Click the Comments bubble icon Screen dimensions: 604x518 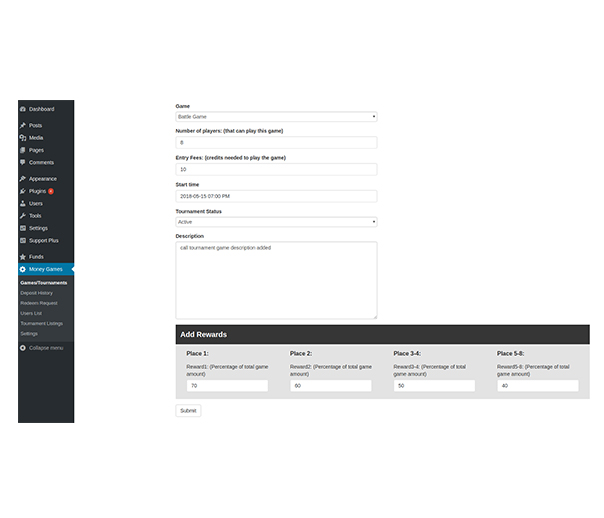coord(23,162)
